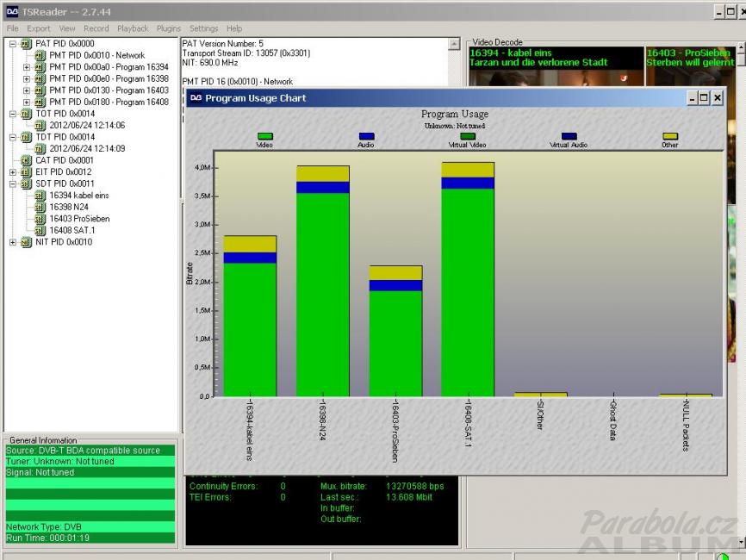Click the PMT PID 0x0010 Network icon
Screen dimensions: 746x560
pos(40,56)
